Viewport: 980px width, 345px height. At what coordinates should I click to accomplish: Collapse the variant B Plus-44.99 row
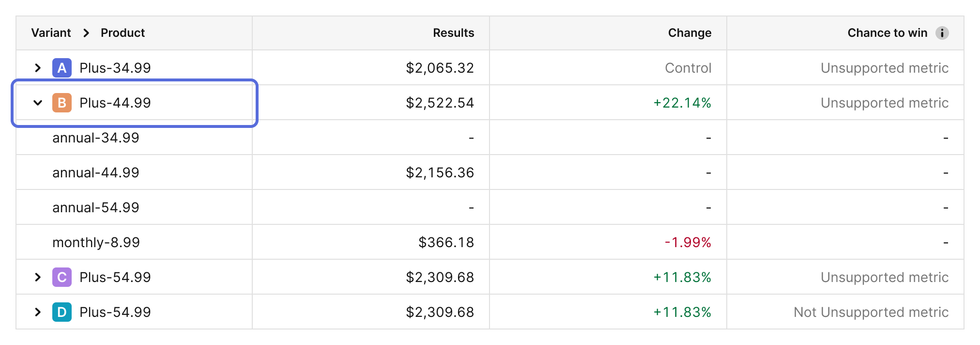pyautogui.click(x=38, y=103)
